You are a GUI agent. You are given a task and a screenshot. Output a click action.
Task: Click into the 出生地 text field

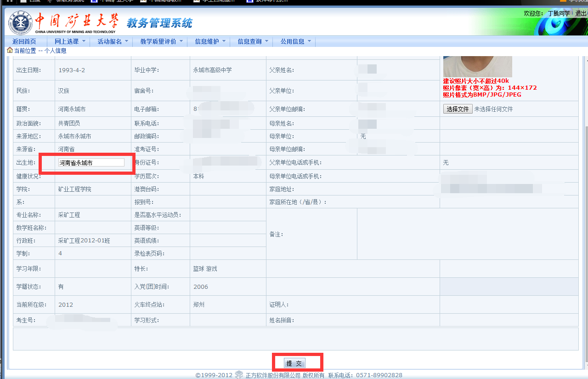tap(91, 163)
